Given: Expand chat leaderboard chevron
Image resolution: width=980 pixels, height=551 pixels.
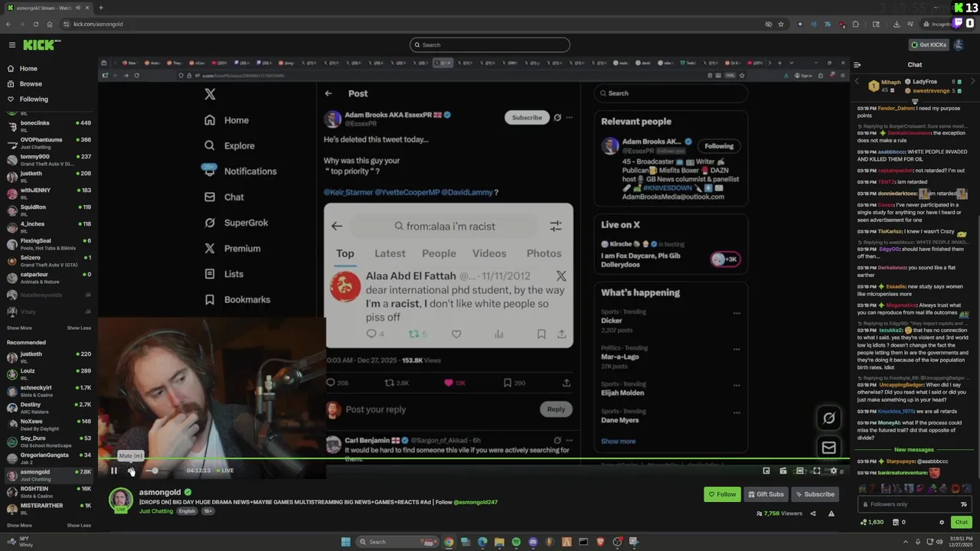Looking at the screenshot, I should point(915,101).
